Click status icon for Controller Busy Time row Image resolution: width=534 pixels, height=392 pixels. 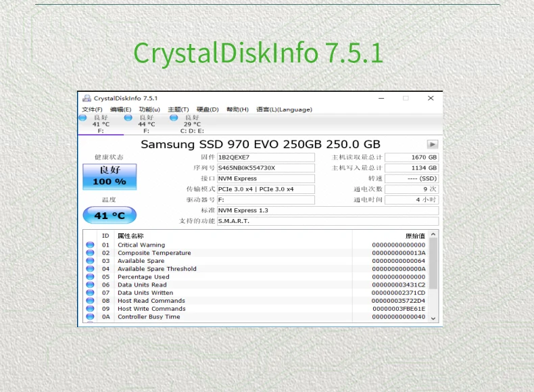coord(90,317)
